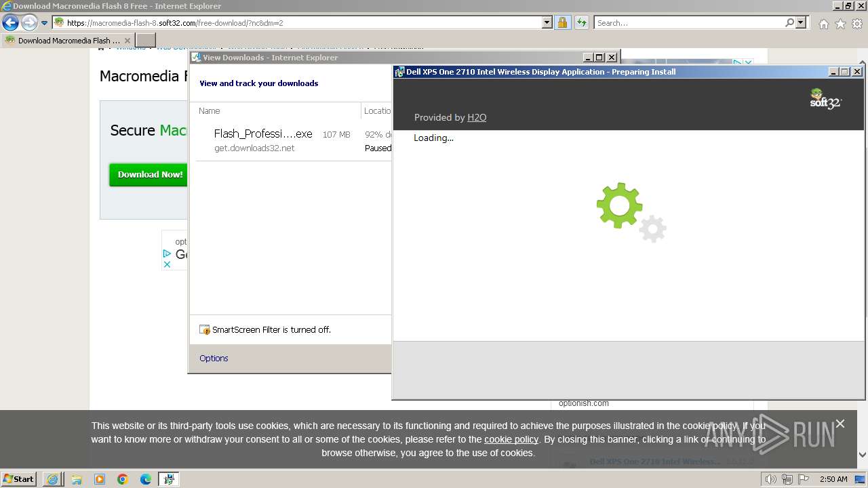868x488 pixels.
Task: Open the cookie policy link
Action: point(511,439)
